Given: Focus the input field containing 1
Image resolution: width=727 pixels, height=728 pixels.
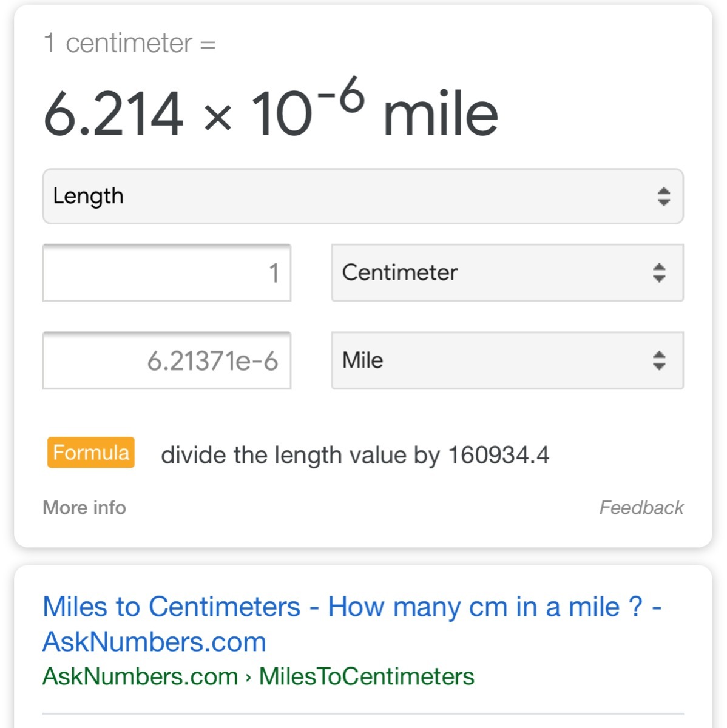Looking at the screenshot, I should (x=167, y=273).
